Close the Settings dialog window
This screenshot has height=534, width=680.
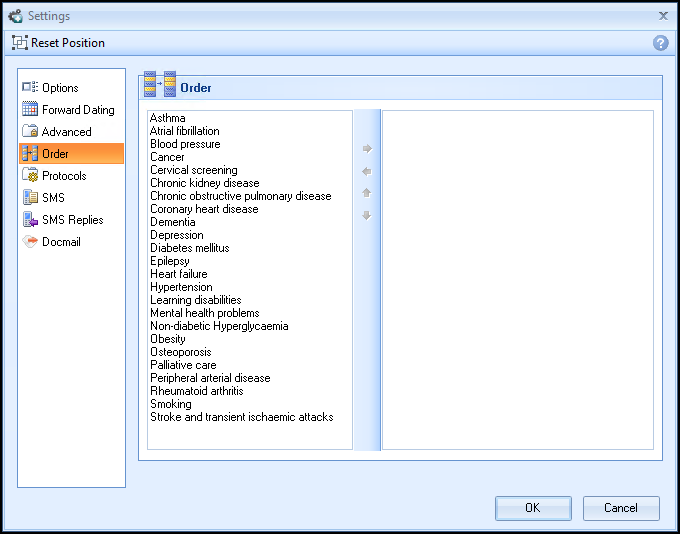coord(663,15)
